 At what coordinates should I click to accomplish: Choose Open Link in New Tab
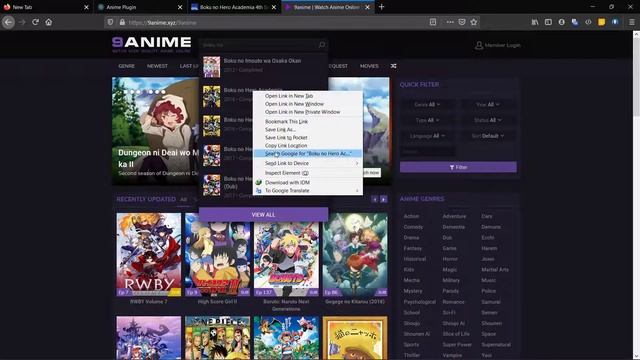click(308, 96)
